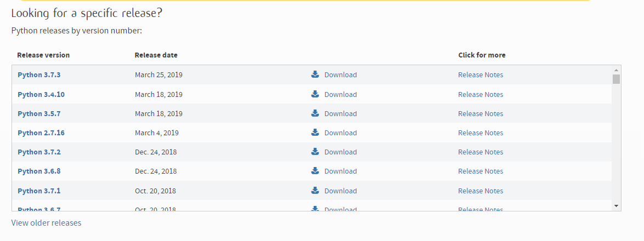This screenshot has width=644, height=241.
Task: Click Download text link for Python 3.7.1
Action: point(341,191)
